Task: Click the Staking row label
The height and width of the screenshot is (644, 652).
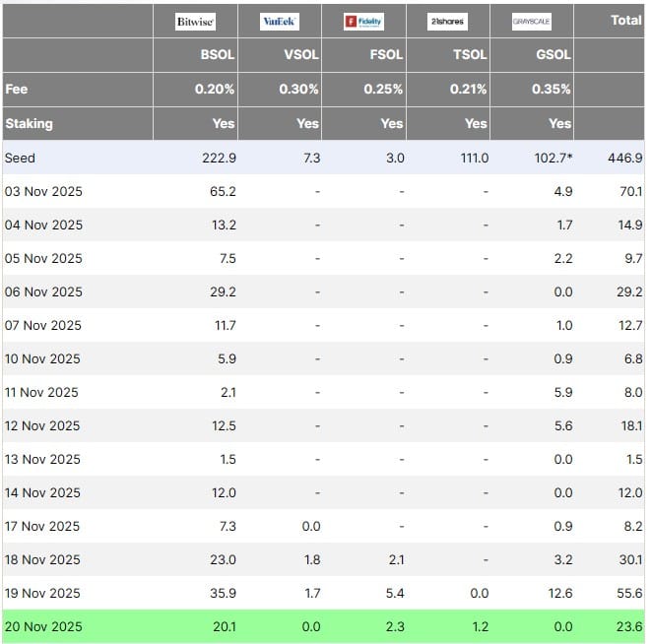Action: (x=30, y=124)
